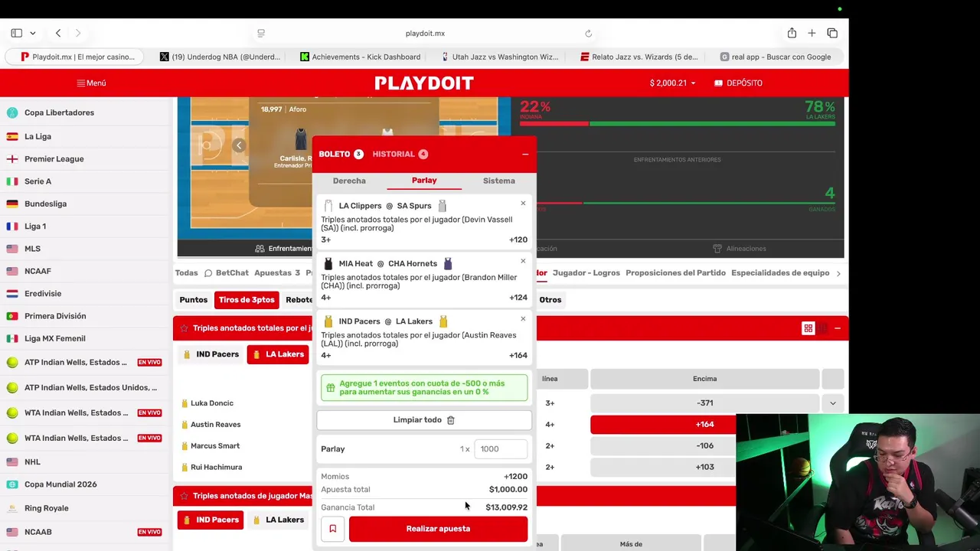Screen dimensions: 980x551
Task: Expand Luka Doncic line dropdown arrow
Action: [833, 403]
